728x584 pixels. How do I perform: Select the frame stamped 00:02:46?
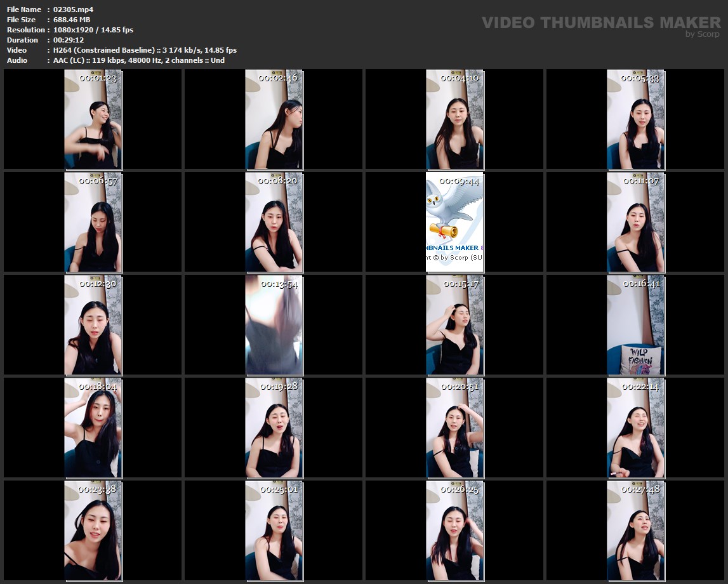point(274,119)
